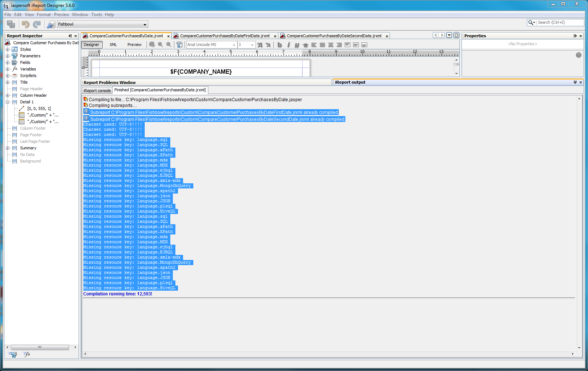This screenshot has width=588, height=371.
Task: Justify the text
Action: click(322, 45)
